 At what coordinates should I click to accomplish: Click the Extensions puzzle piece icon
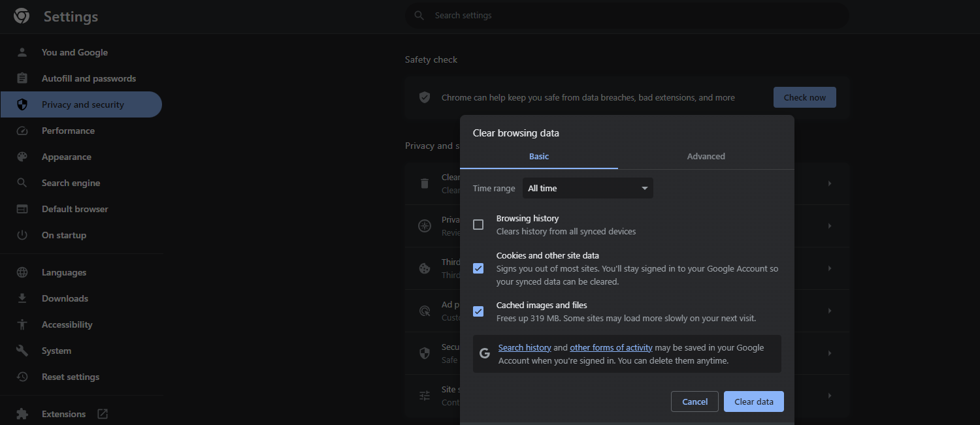point(22,414)
